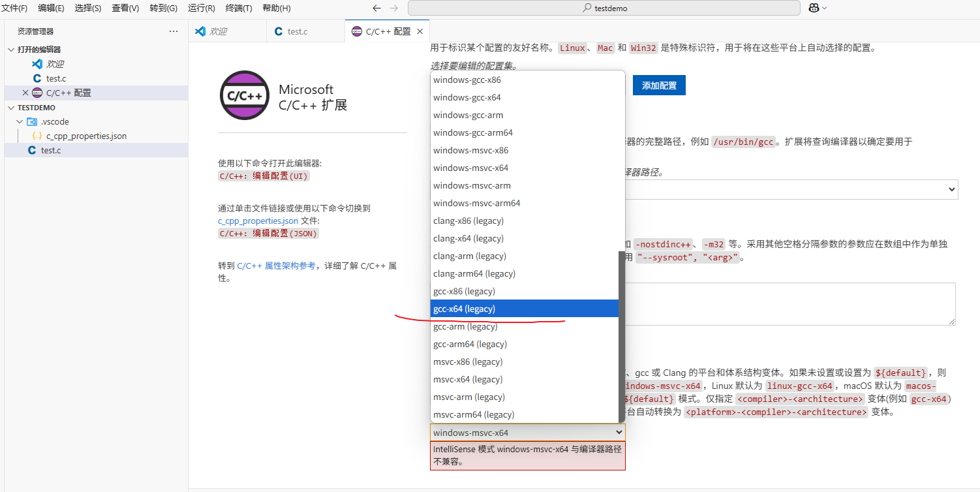
Task: Switch to the test.c tab
Action: [305, 31]
